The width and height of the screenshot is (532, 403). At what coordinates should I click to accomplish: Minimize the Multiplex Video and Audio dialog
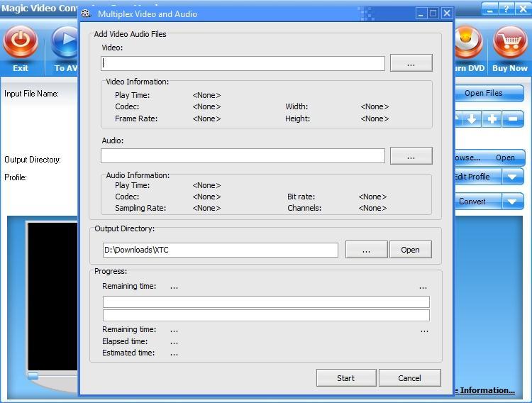(421, 13)
